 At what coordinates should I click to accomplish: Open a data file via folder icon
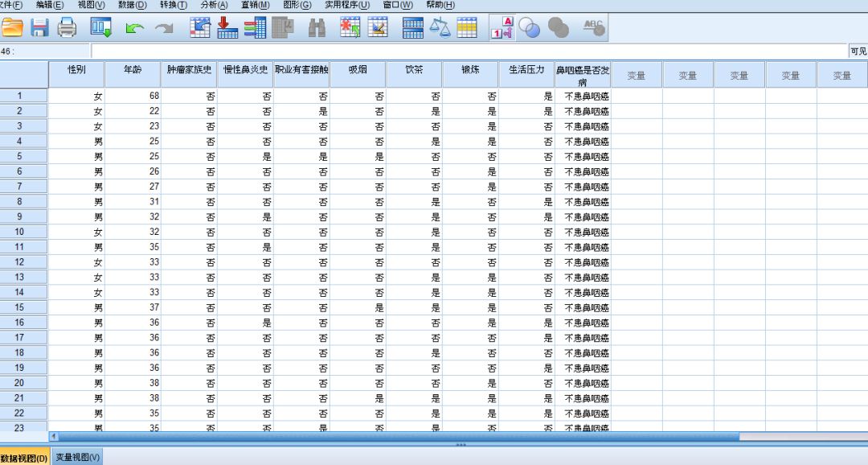point(11,27)
